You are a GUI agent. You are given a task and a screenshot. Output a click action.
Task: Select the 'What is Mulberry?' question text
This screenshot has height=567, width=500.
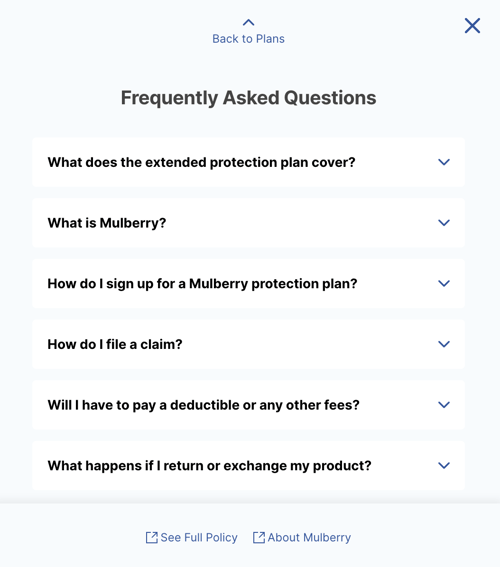point(107,223)
